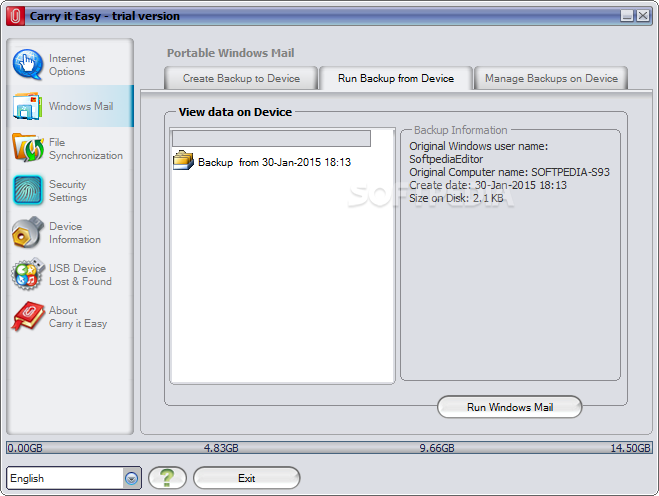This screenshot has height=496, width=659.
Task: Click the USB Device Lost & Found label
Action: [80, 275]
